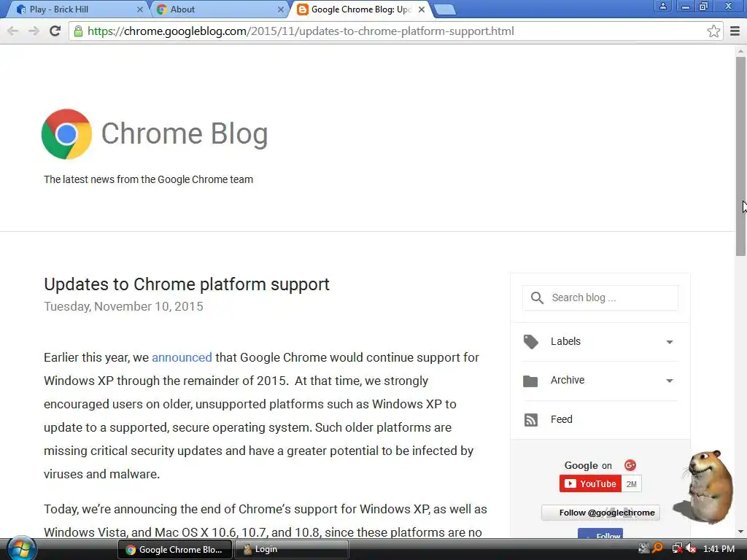This screenshot has height=560, width=747.
Task: Click the Archive text in the sidebar
Action: click(568, 380)
